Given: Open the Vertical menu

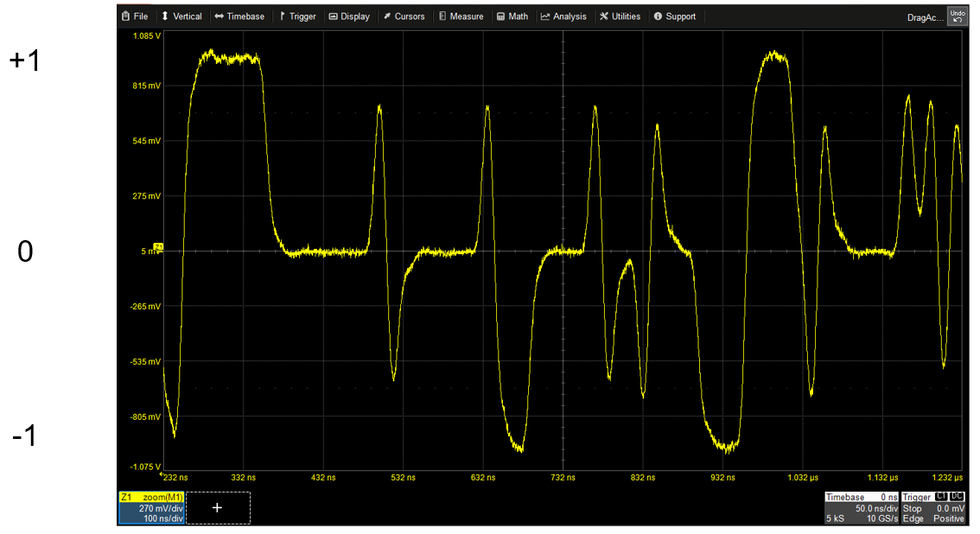Looking at the screenshot, I should 181,16.
